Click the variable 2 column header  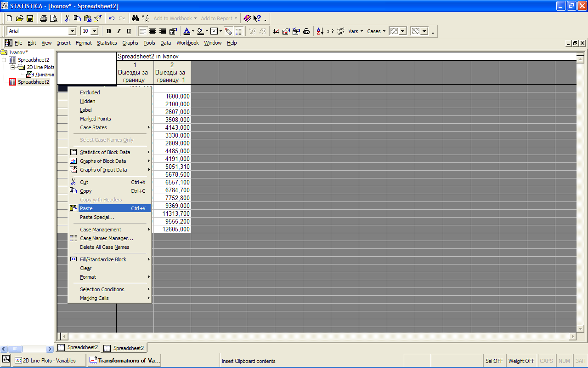coord(172,72)
